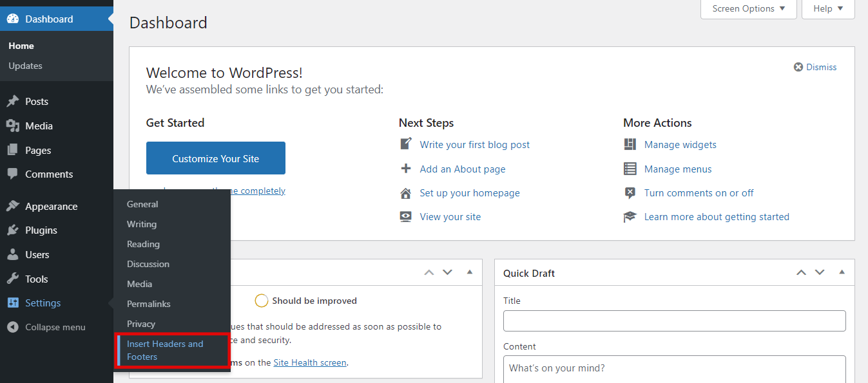
Task: Click the Comments bubble icon in sidebar
Action: pos(12,174)
